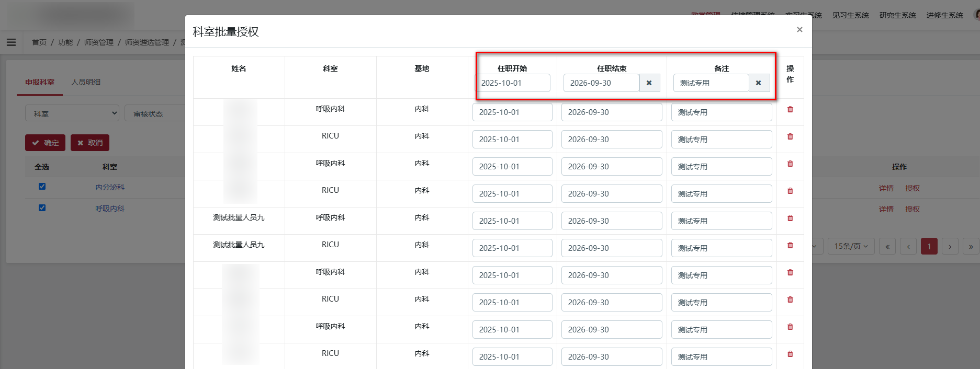Open the 呼吸内科 department link in background list
Screen dimensions: 980x369
(110, 209)
